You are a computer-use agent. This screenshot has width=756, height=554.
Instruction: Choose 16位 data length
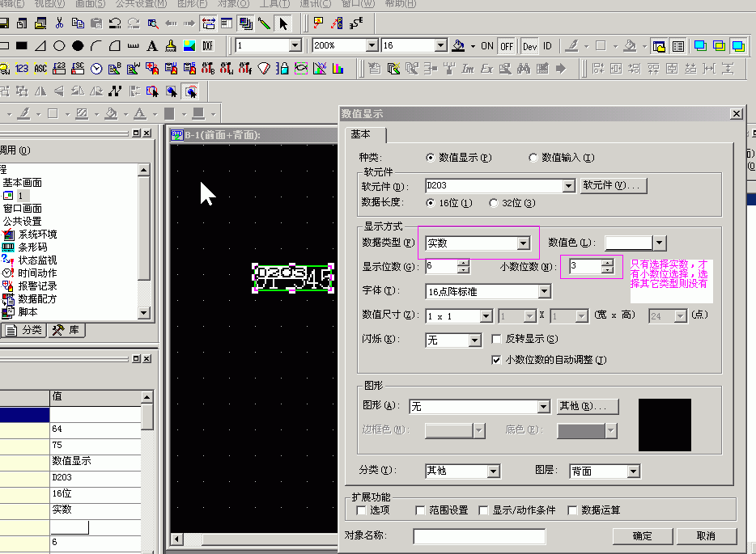tap(430, 203)
